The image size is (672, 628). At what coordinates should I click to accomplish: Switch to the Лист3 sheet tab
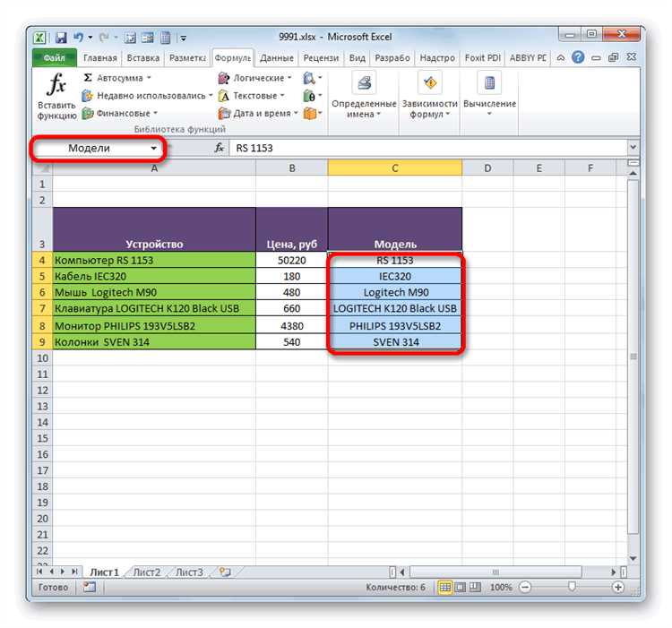coord(189,572)
